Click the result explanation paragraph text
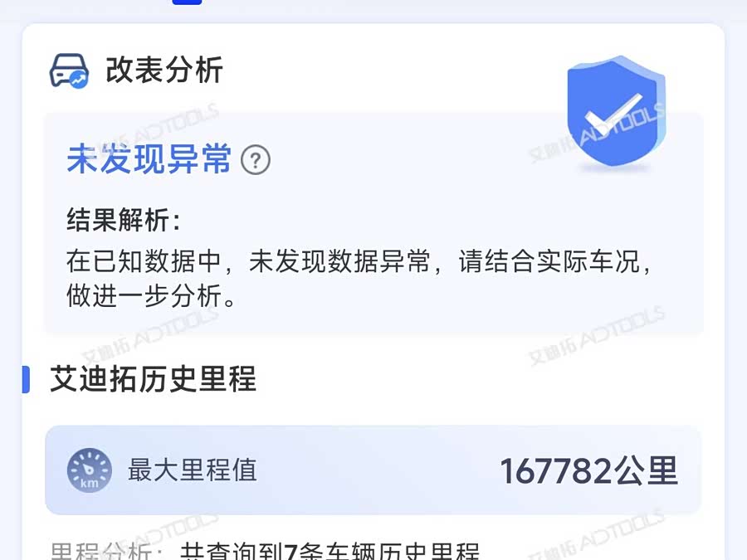This screenshot has width=747, height=560. point(359,279)
